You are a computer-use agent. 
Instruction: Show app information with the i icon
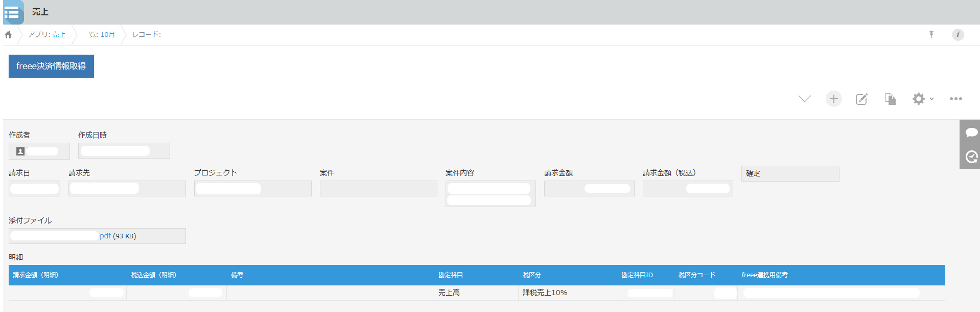(958, 34)
